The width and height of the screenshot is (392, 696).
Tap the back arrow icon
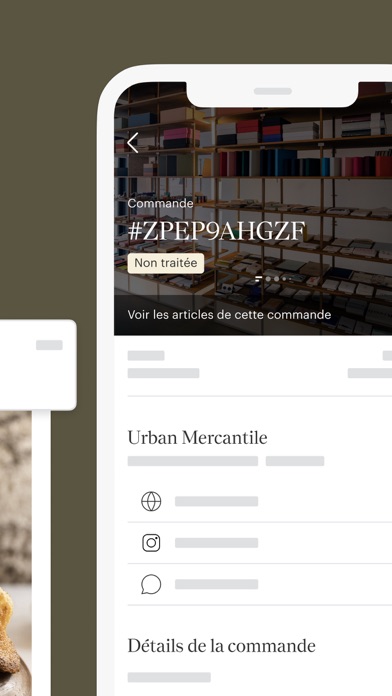132,143
